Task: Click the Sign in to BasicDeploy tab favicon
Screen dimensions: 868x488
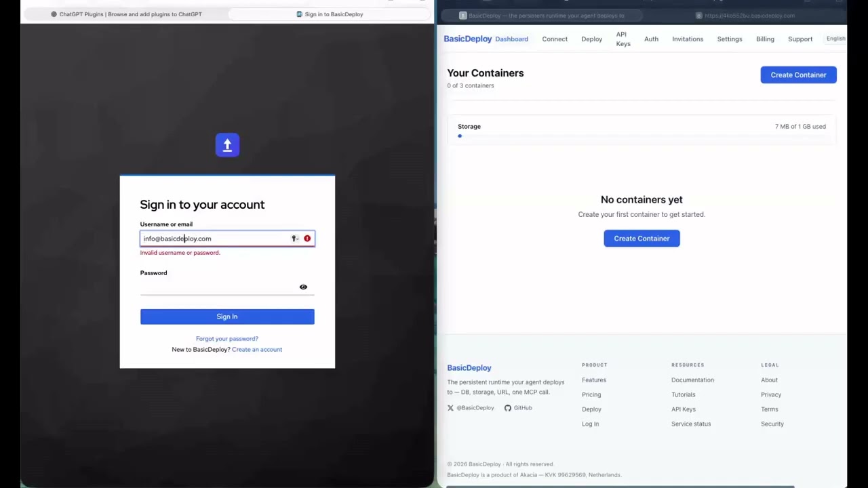Action: click(x=299, y=14)
